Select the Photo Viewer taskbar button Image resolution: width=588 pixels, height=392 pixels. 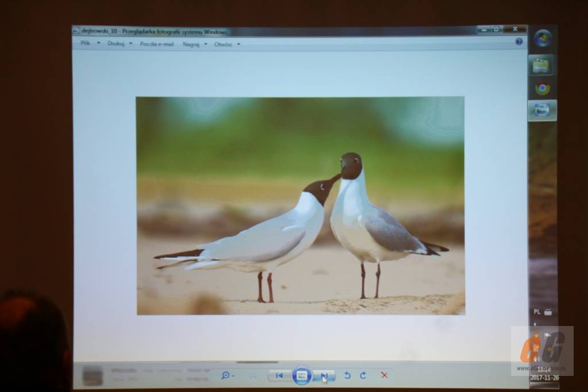click(x=542, y=110)
